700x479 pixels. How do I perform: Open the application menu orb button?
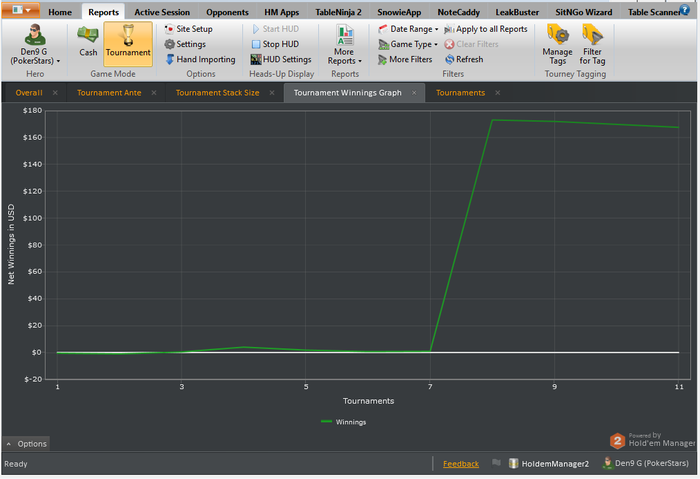coord(21,10)
